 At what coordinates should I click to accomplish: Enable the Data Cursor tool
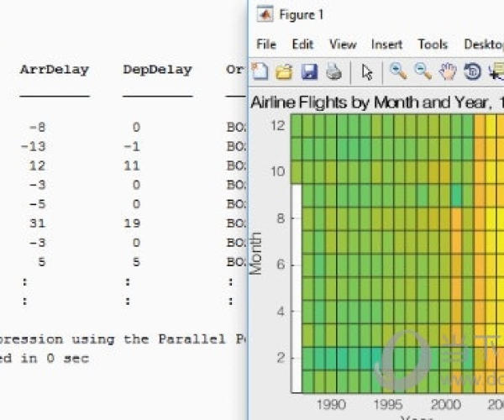point(496,72)
